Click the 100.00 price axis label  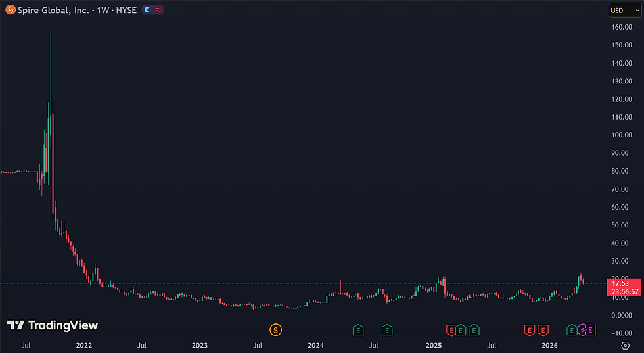(x=622, y=135)
